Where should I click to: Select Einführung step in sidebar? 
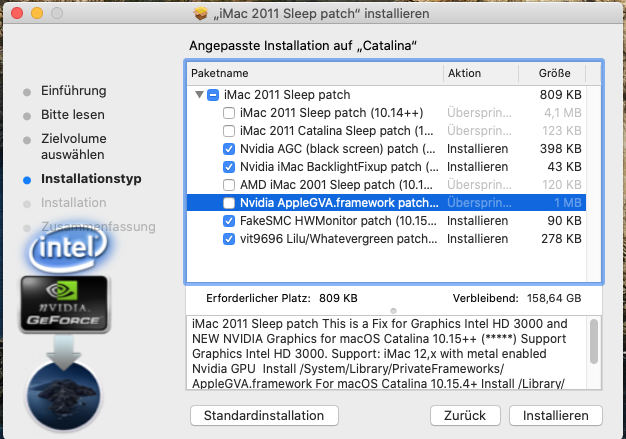(73, 91)
